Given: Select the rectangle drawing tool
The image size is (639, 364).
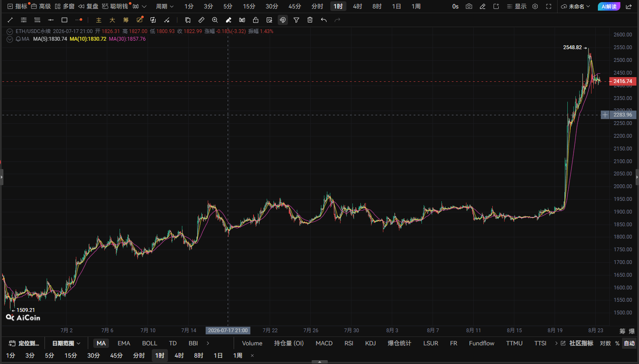Looking at the screenshot, I should tap(64, 20).
